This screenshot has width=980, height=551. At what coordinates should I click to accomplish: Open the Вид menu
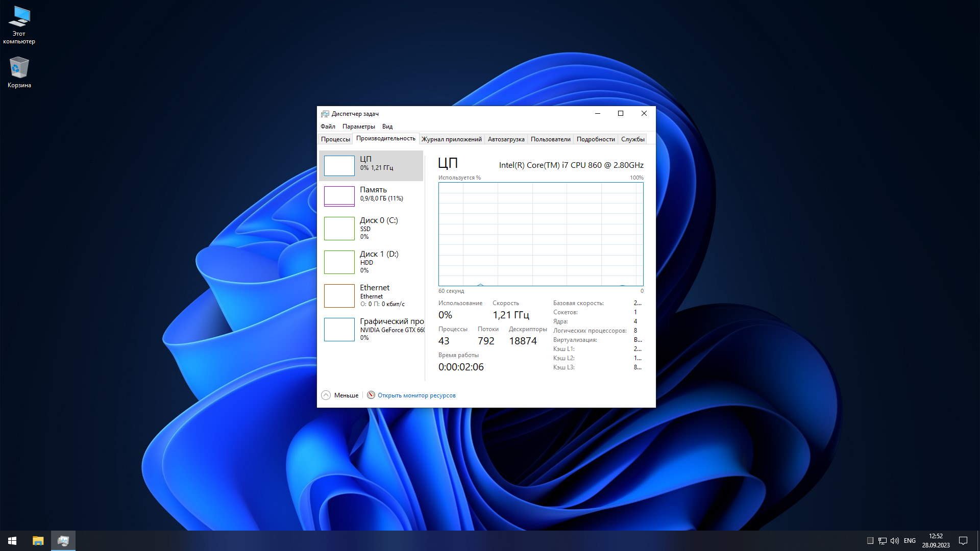387,127
